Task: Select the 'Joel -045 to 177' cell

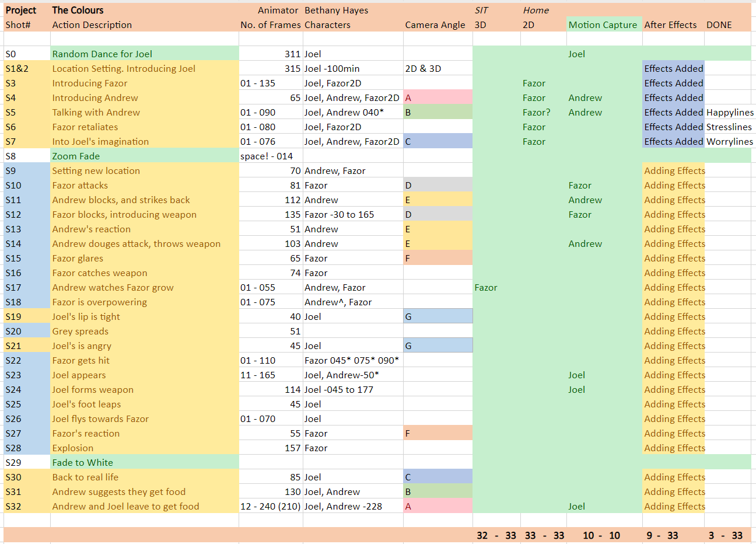Action: point(353,389)
